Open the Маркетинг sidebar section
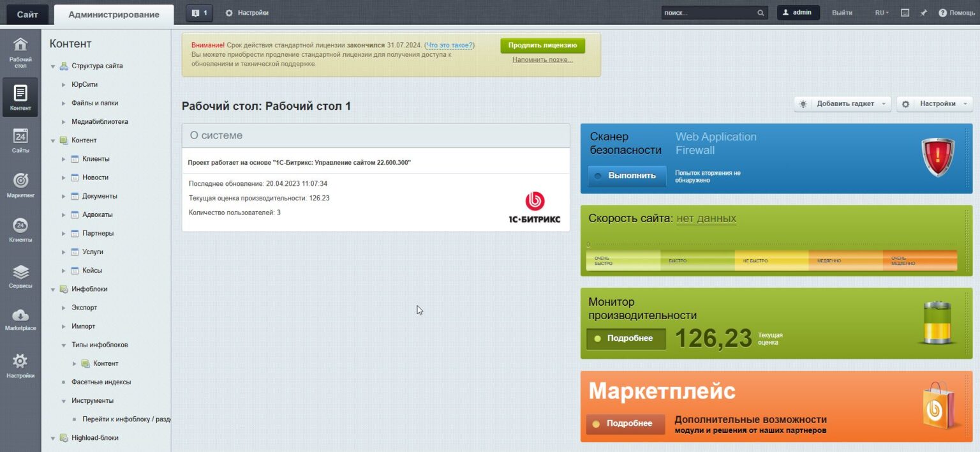The height and width of the screenshot is (452, 980). pyautogui.click(x=20, y=185)
